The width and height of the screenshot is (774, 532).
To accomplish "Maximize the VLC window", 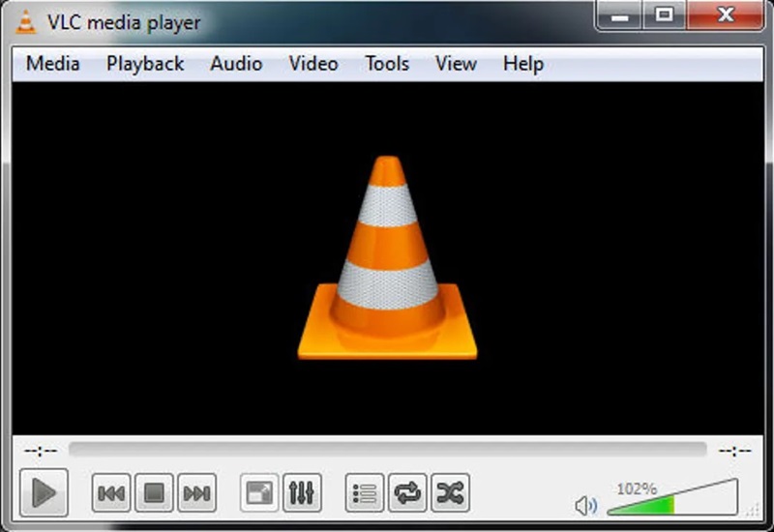I will click(664, 15).
